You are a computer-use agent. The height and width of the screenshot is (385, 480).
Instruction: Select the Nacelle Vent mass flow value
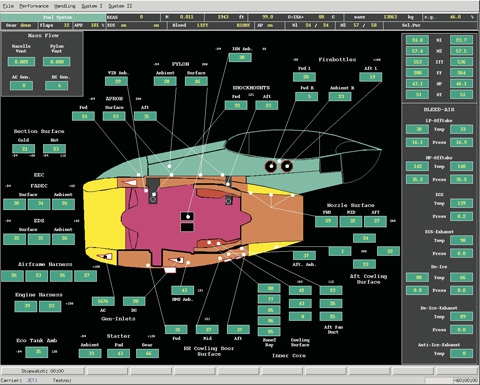pos(21,62)
